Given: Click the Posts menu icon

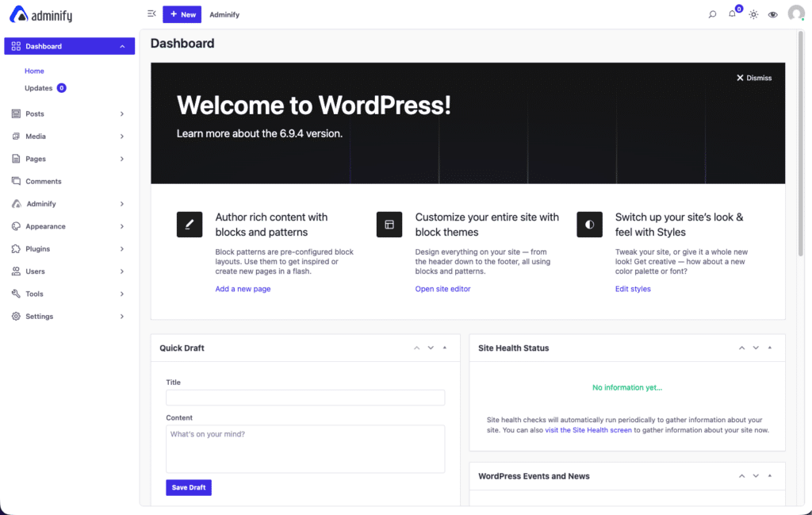Looking at the screenshot, I should tap(16, 113).
